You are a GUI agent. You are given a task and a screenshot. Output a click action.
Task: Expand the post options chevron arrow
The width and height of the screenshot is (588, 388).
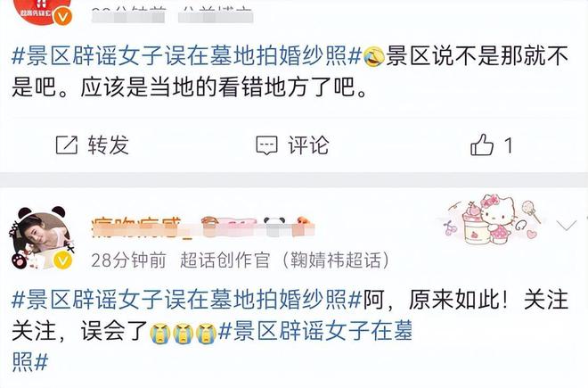tap(567, 226)
